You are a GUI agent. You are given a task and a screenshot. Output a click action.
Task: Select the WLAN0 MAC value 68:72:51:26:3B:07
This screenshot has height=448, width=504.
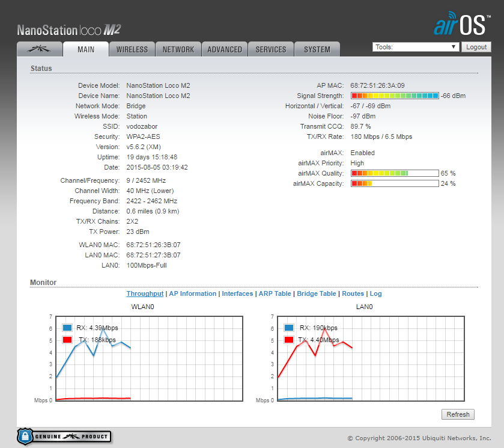point(153,245)
